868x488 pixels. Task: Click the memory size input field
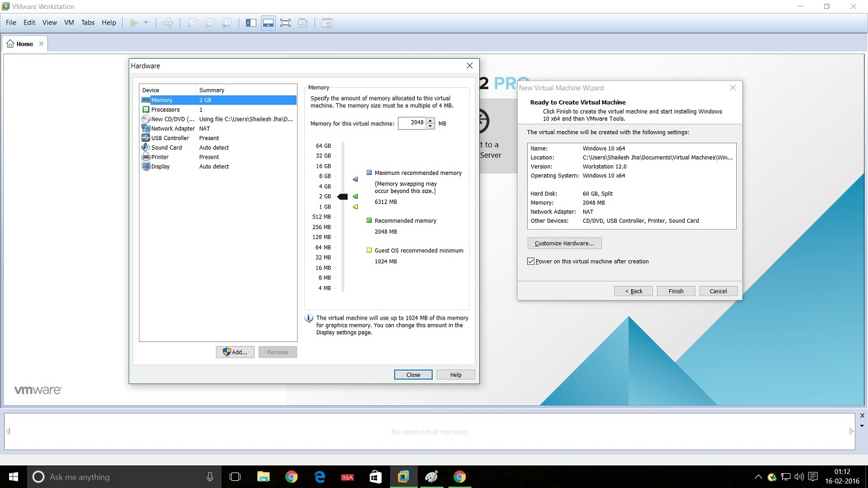point(412,123)
